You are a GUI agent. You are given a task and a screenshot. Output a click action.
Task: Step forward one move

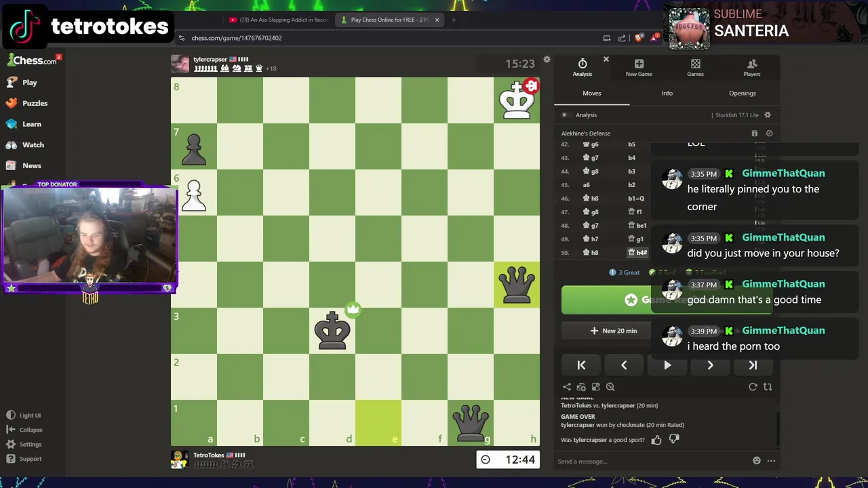point(710,365)
